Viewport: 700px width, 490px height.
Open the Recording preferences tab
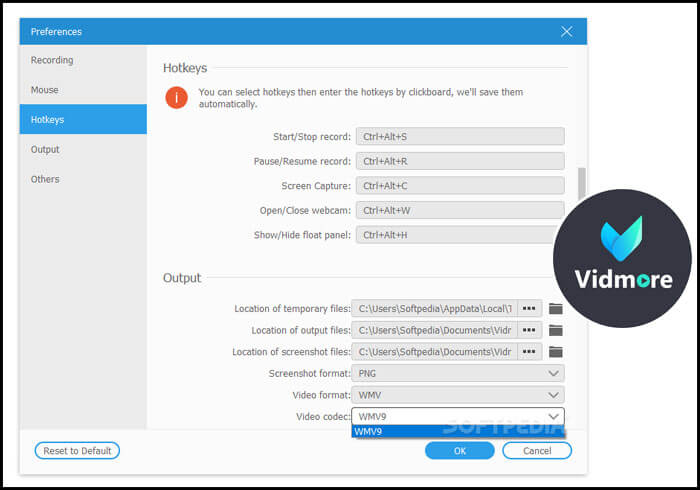83,60
